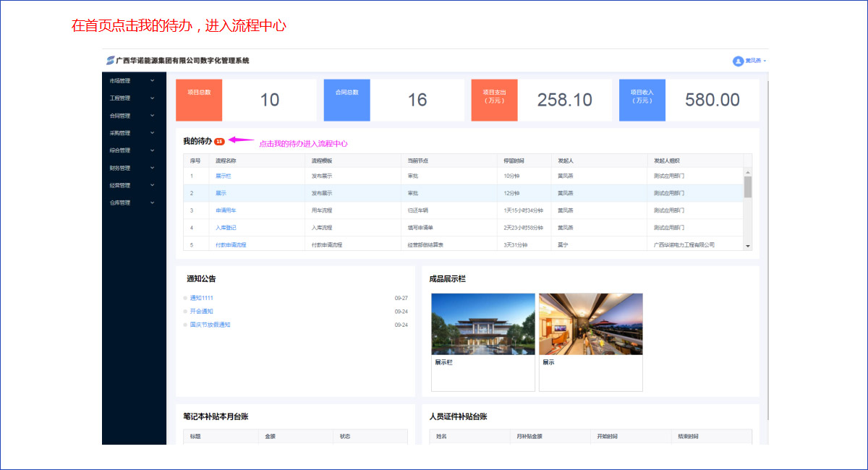
Task: Click the value 258.10
Action: point(565,100)
